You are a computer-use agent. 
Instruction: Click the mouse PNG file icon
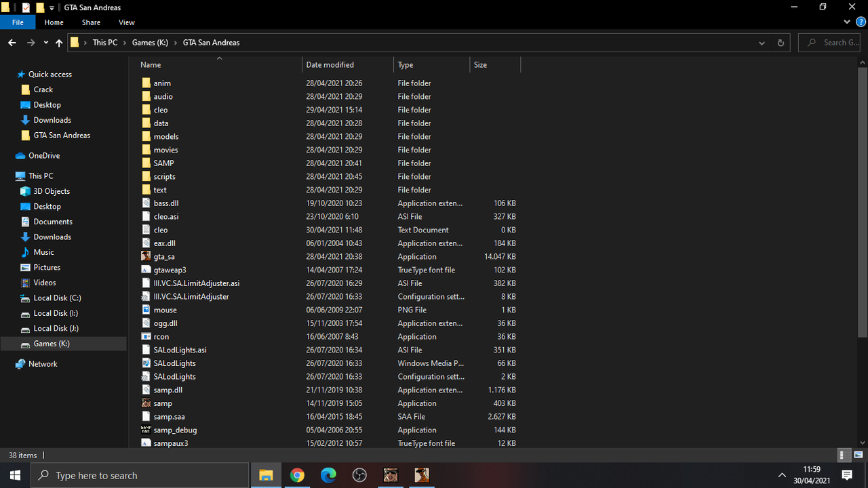click(x=146, y=310)
